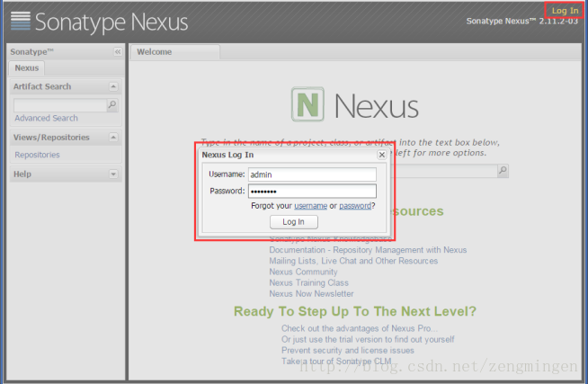The height and width of the screenshot is (384, 588).
Task: Open the forgot password link
Action: (355, 206)
